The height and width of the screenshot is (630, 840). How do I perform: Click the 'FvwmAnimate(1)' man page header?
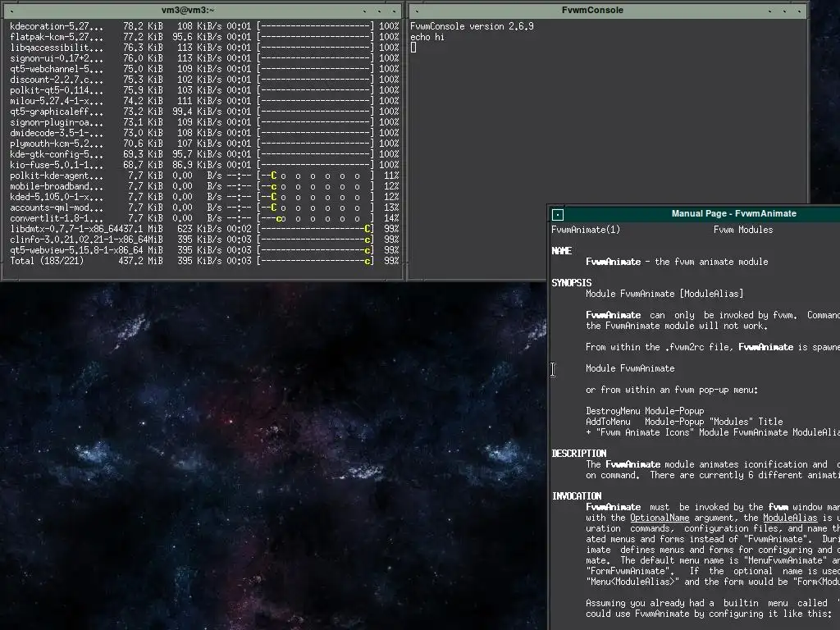pos(586,230)
